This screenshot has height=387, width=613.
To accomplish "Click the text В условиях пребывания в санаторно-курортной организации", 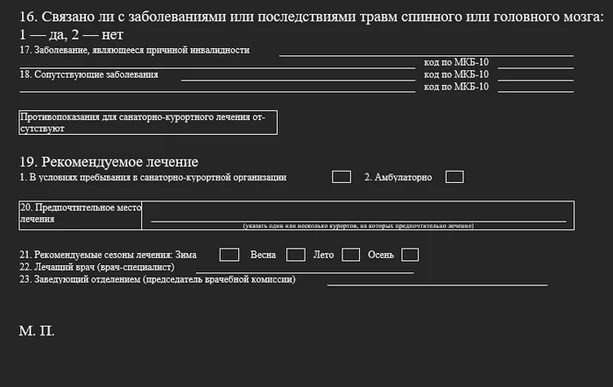I will (x=158, y=177).
